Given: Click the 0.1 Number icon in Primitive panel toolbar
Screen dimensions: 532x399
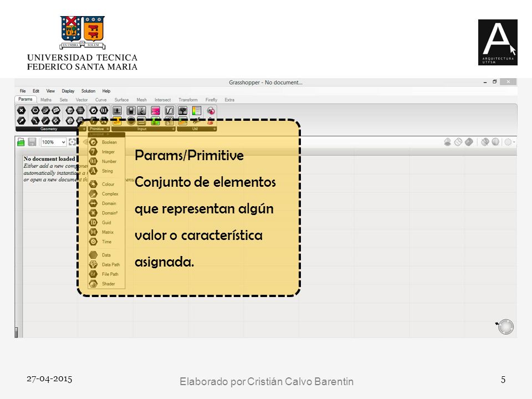Looking at the screenshot, I should tap(104, 111).
